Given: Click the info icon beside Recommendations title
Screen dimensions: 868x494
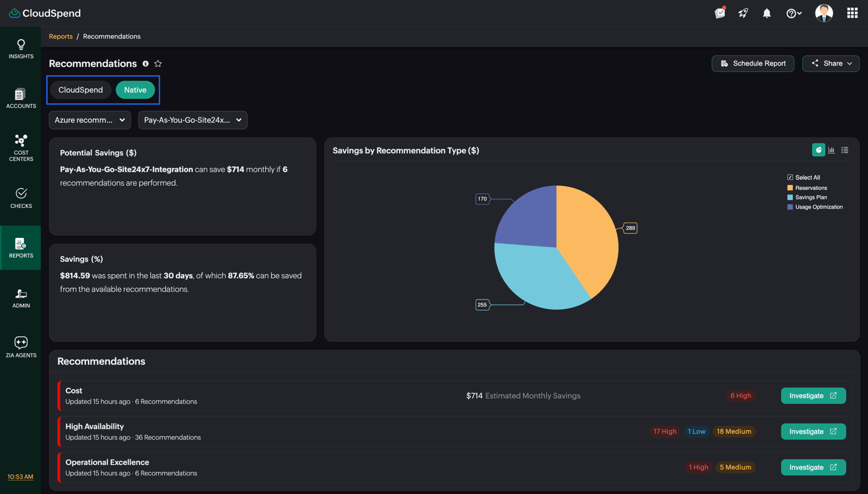Looking at the screenshot, I should (x=145, y=64).
